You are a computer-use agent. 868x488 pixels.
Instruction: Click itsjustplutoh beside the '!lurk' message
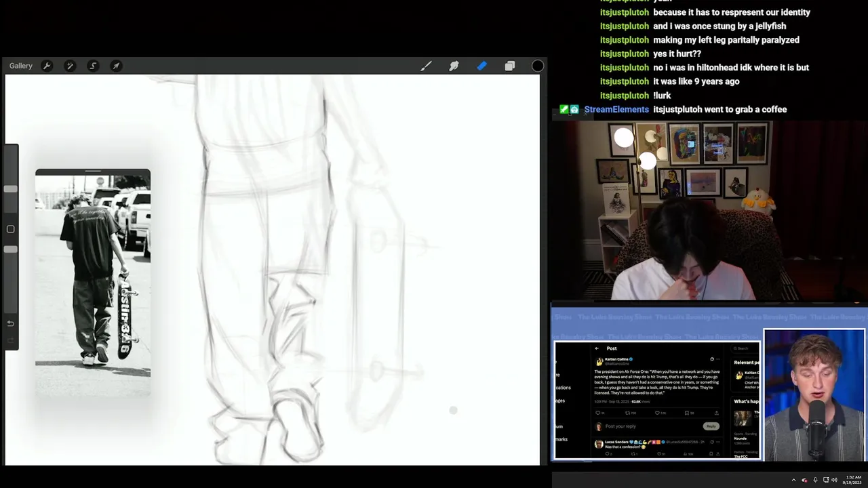click(625, 96)
